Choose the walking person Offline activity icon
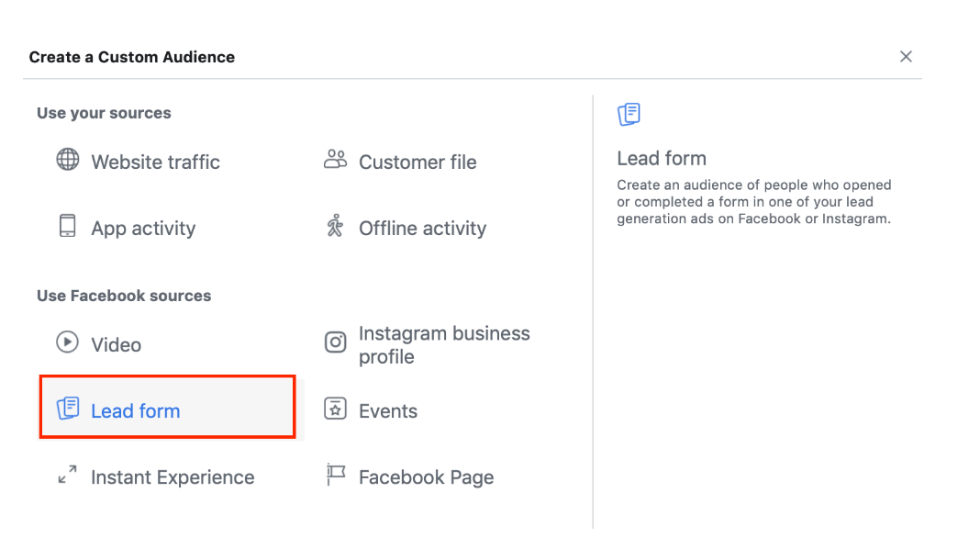This screenshot has height=560, width=980. (335, 226)
